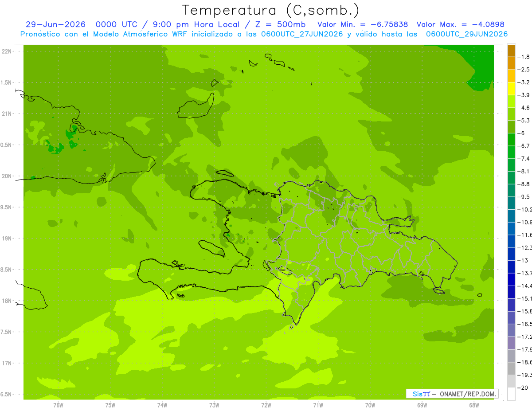Image resolution: width=532 pixels, height=411 pixels.
Task: Click the "72W" longitude label
Action: (x=266, y=405)
